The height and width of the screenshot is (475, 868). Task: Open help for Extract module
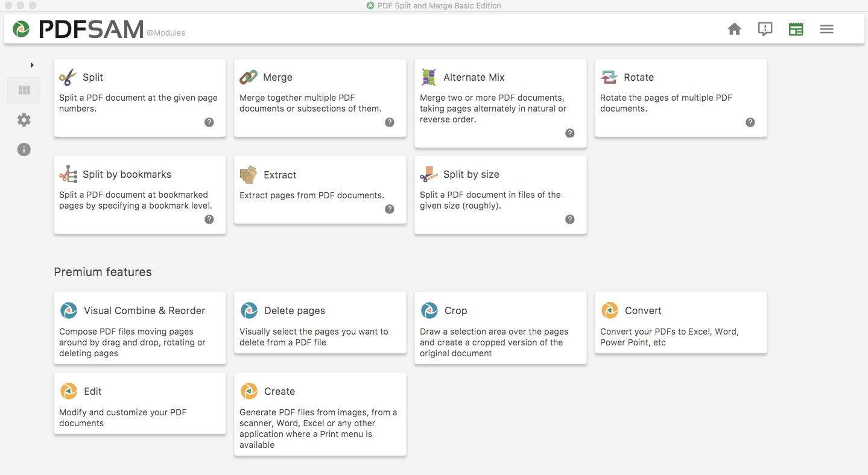[390, 209]
